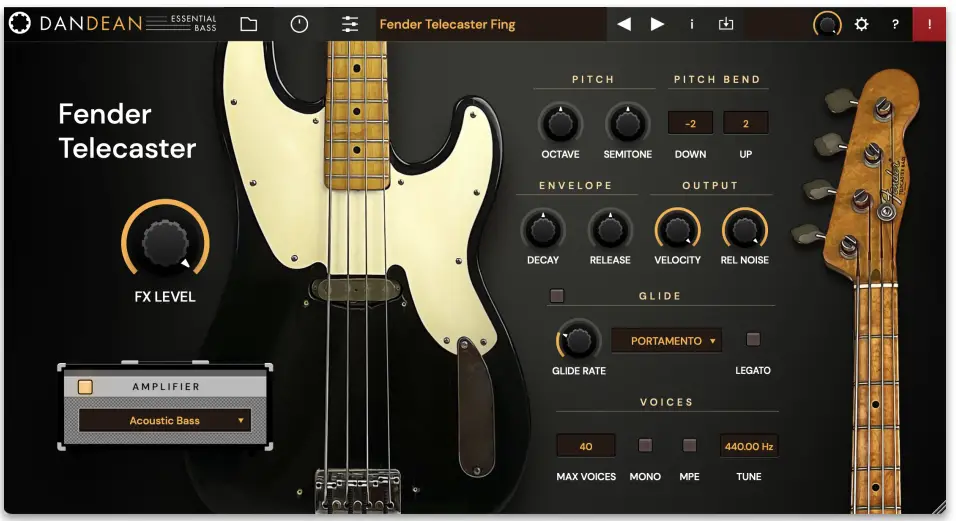
Task: Open the preset browser folder icon
Action: pos(248,24)
